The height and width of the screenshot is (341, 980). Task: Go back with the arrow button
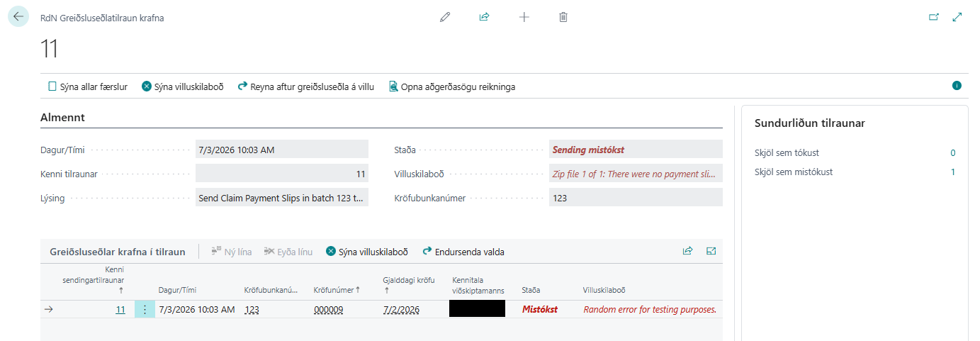[18, 16]
